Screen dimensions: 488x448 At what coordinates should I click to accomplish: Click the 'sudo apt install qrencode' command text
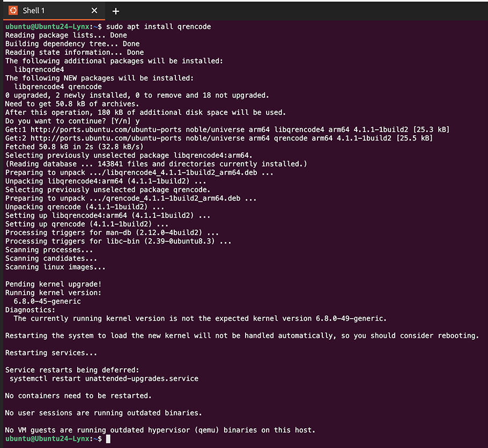pos(158,27)
